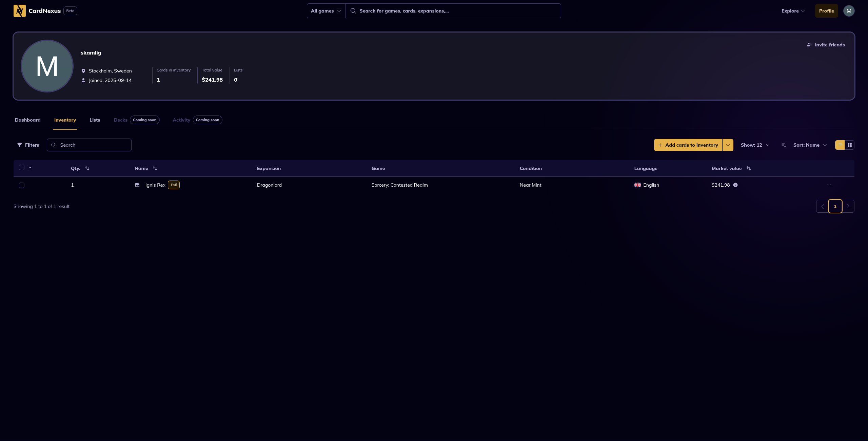
Task: Open the Filters panel
Action: pos(28,145)
